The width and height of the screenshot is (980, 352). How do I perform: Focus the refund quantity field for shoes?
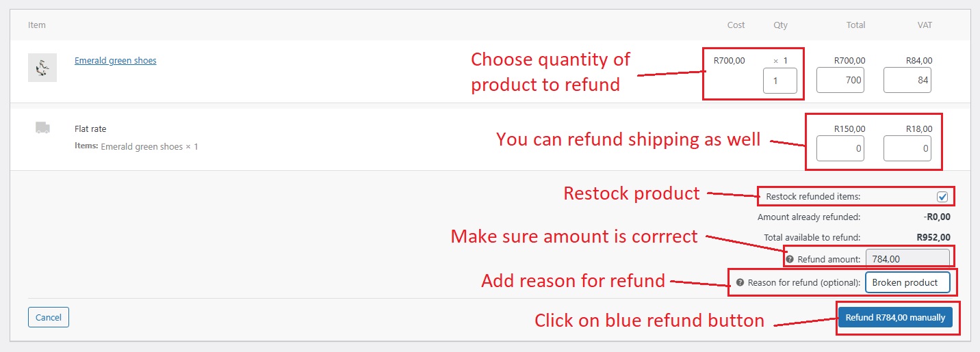(780, 81)
